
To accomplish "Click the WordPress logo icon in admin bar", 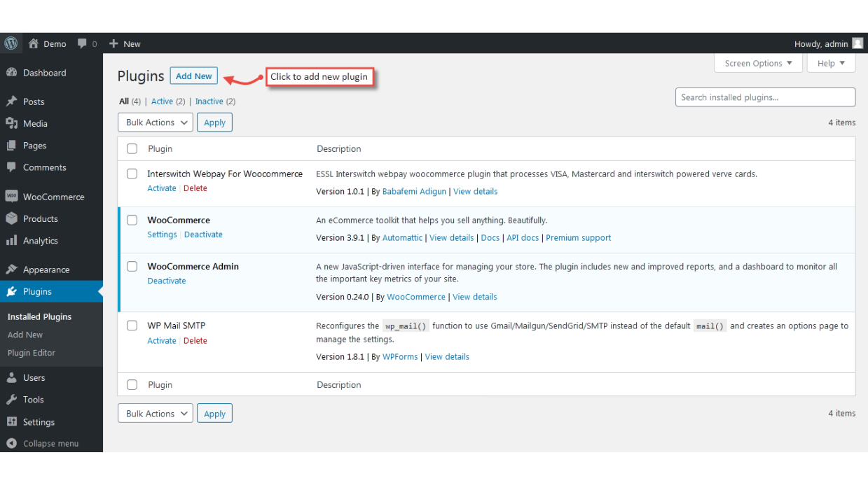I will (11, 43).
